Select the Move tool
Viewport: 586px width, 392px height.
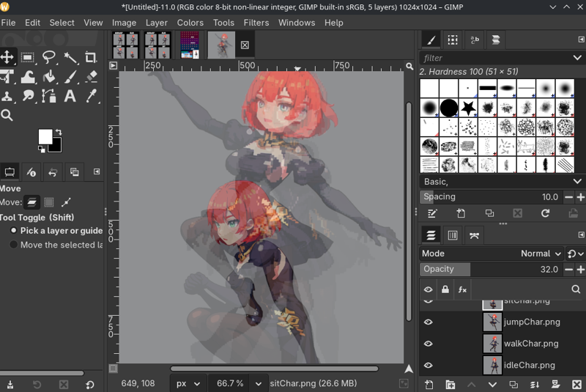click(7, 57)
